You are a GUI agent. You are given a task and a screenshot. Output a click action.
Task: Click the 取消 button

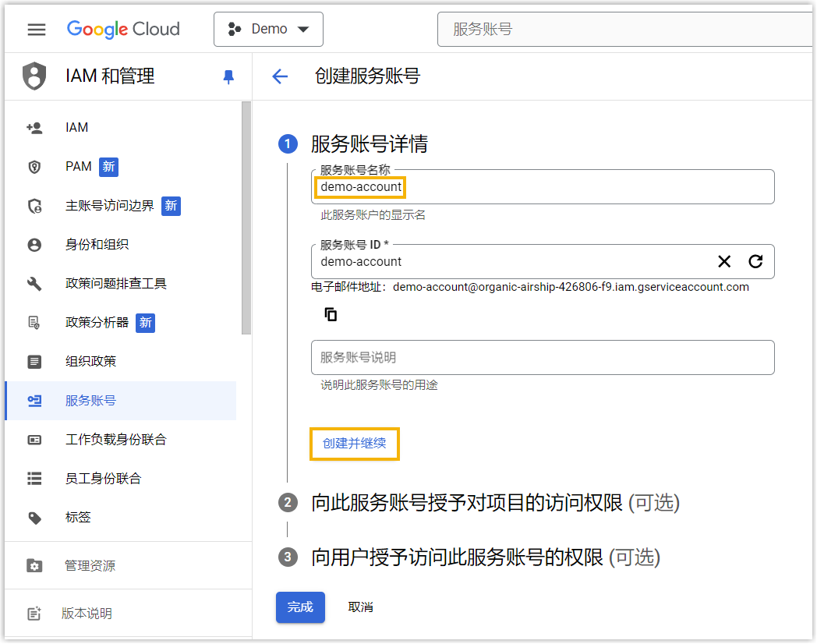pos(360,607)
